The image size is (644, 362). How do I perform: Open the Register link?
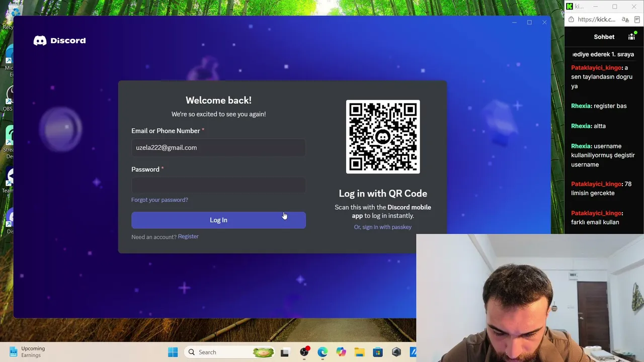tap(188, 236)
